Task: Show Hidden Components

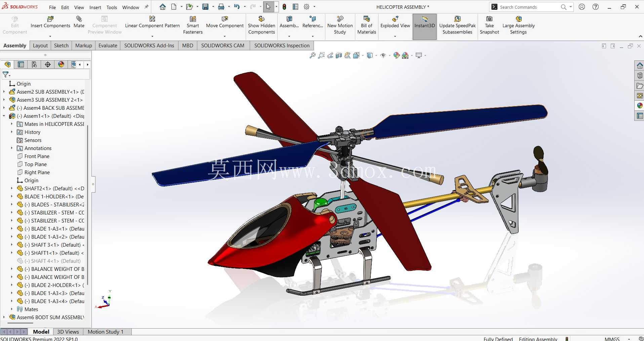Action: click(261, 25)
